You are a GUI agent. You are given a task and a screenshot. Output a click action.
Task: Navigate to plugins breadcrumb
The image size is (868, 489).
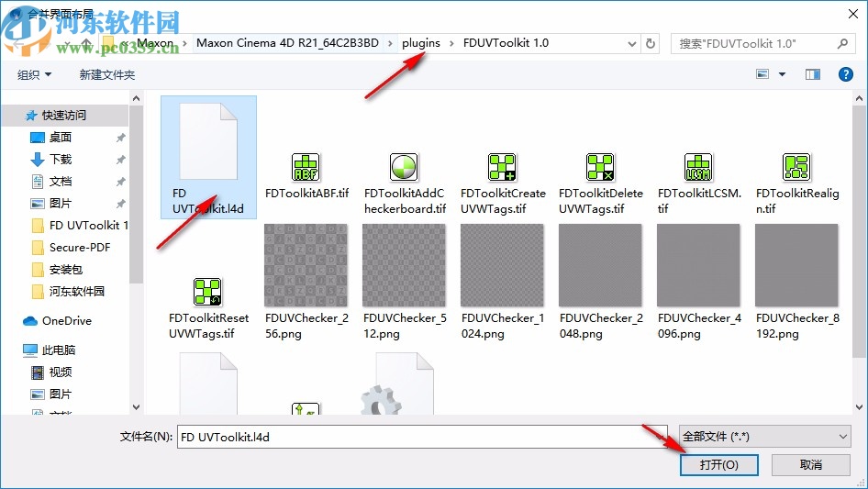click(x=421, y=43)
